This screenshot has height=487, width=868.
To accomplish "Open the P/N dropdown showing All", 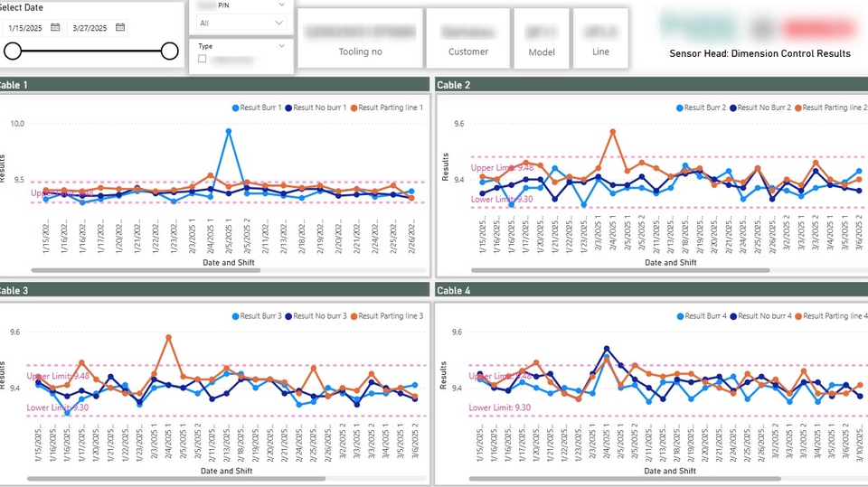I will [241, 23].
